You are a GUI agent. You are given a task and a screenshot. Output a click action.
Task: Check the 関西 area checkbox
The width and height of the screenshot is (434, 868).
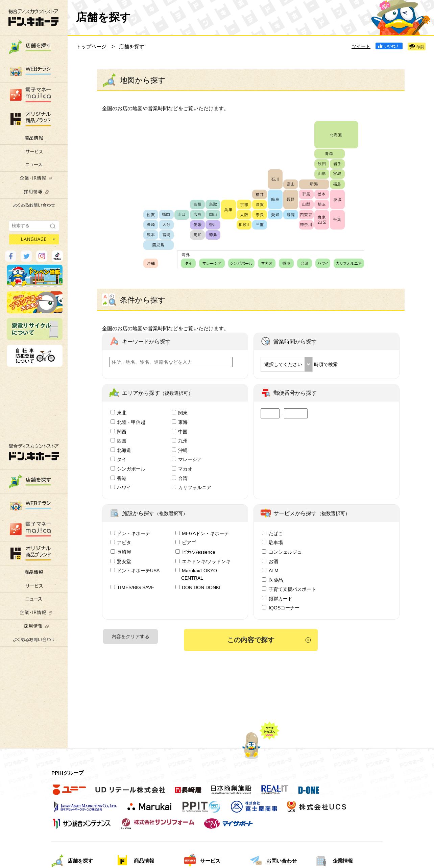click(113, 431)
